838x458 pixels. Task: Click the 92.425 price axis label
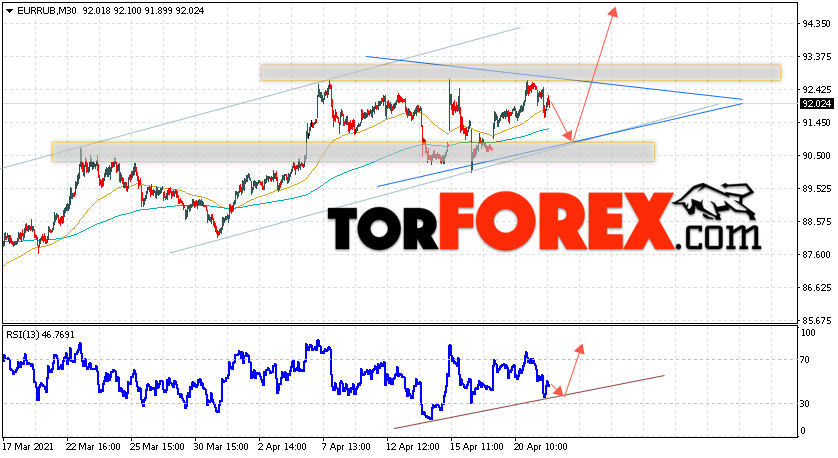coord(816,89)
